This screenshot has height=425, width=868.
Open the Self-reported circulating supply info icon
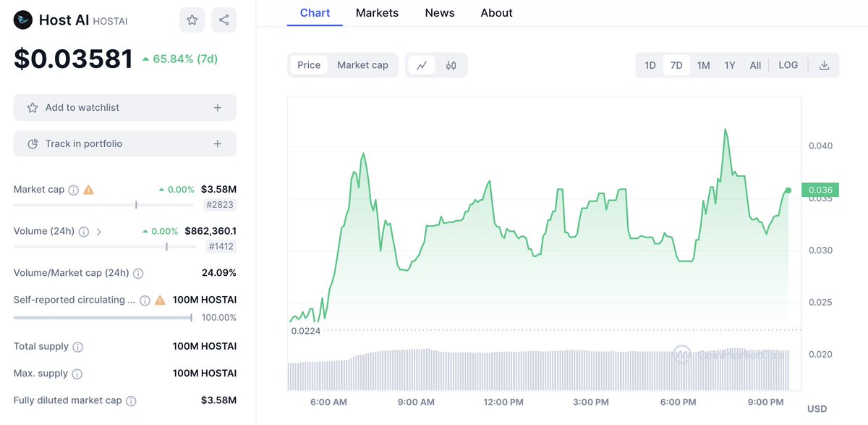tap(145, 300)
